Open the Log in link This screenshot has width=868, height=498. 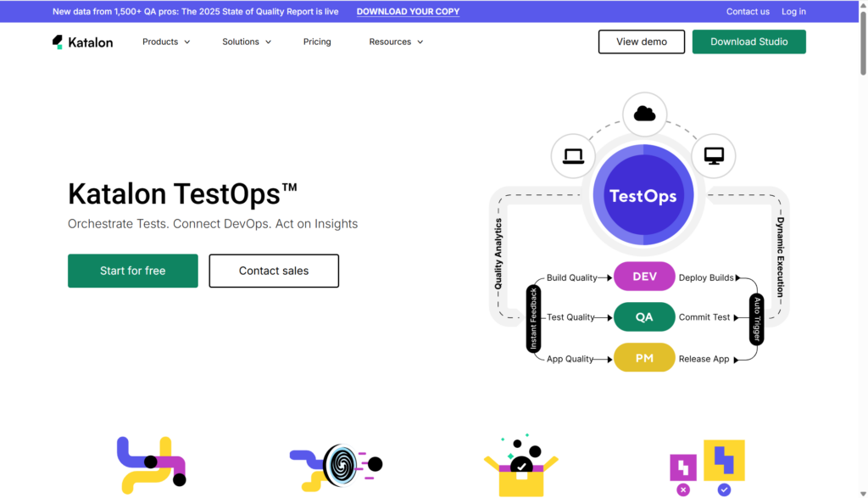click(793, 12)
